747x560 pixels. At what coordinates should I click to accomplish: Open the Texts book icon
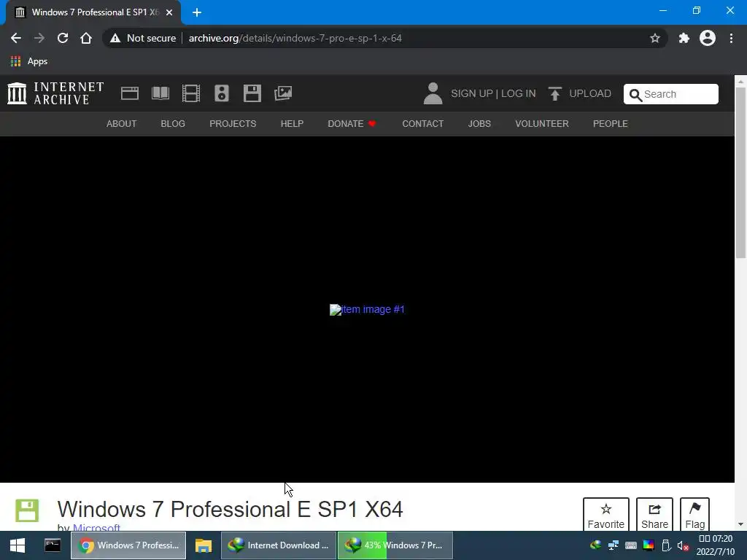coord(160,93)
